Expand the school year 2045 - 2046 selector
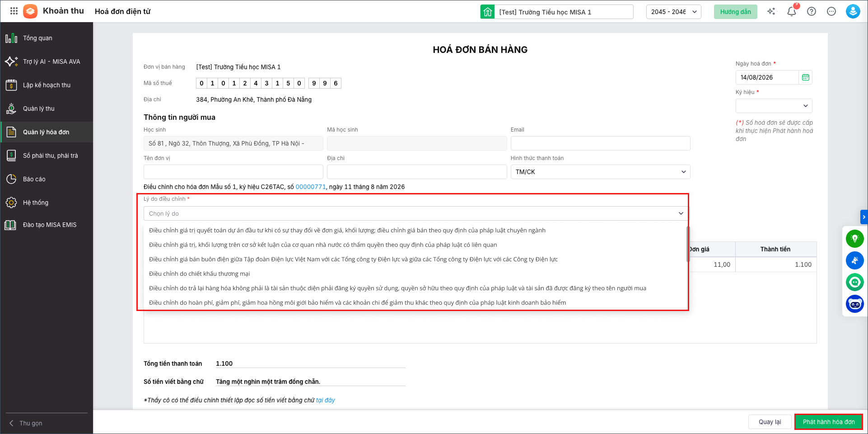The height and width of the screenshot is (434, 868). [x=673, y=12]
